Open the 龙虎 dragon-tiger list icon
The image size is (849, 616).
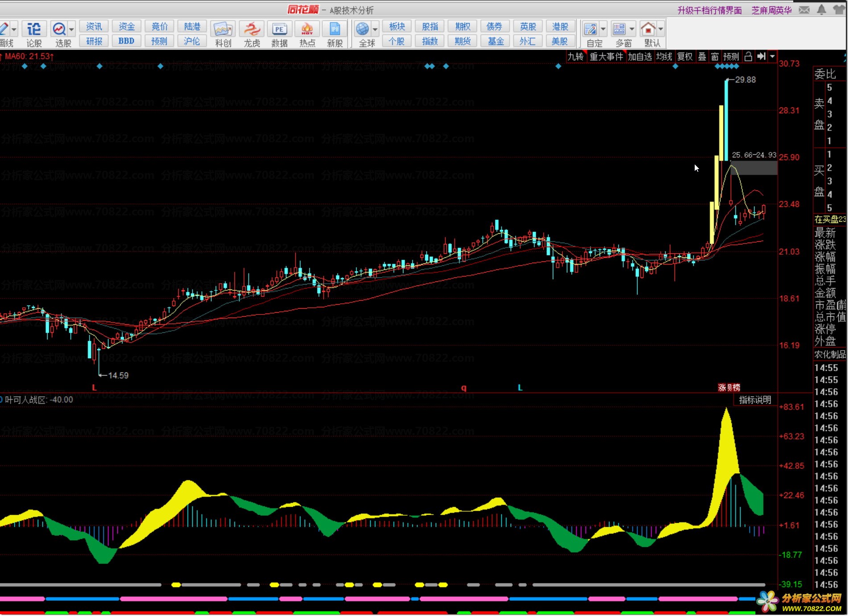pos(251,29)
